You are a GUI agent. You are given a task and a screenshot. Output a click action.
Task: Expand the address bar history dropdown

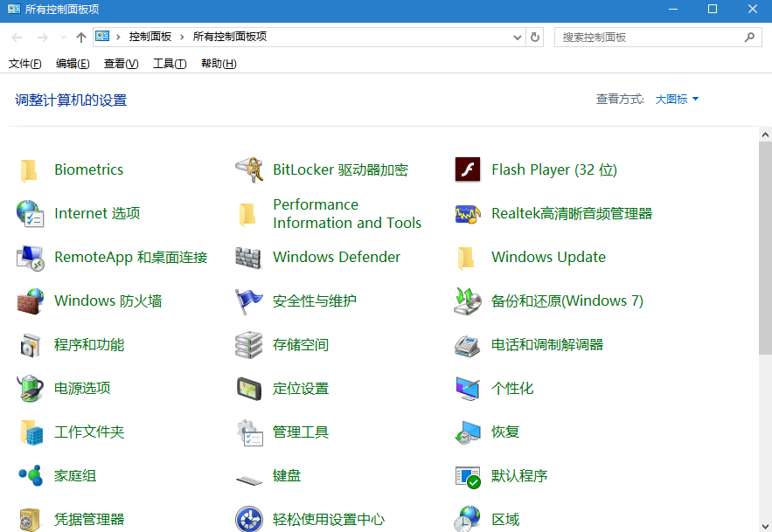coord(518,37)
